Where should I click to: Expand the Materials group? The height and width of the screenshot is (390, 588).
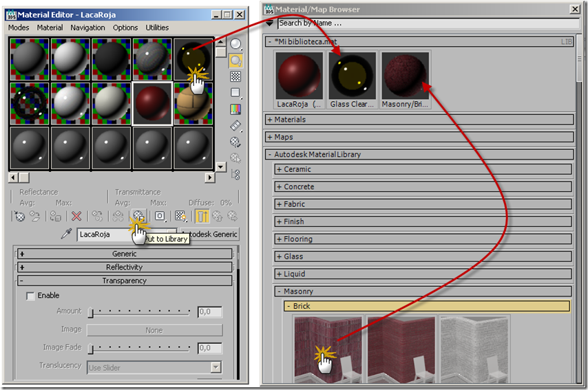point(419,120)
